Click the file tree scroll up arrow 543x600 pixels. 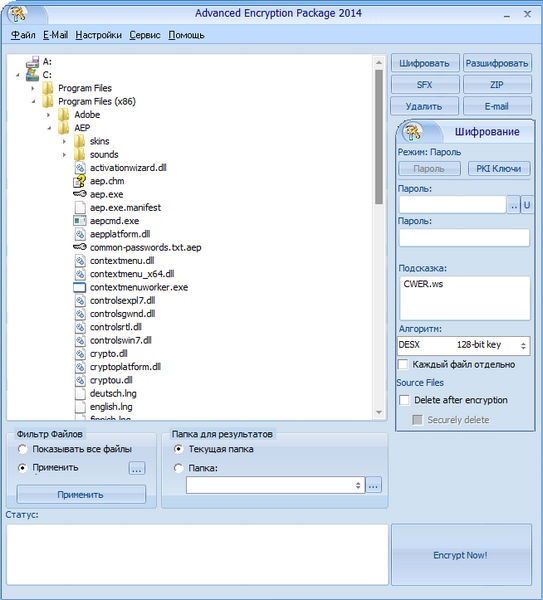point(379,62)
